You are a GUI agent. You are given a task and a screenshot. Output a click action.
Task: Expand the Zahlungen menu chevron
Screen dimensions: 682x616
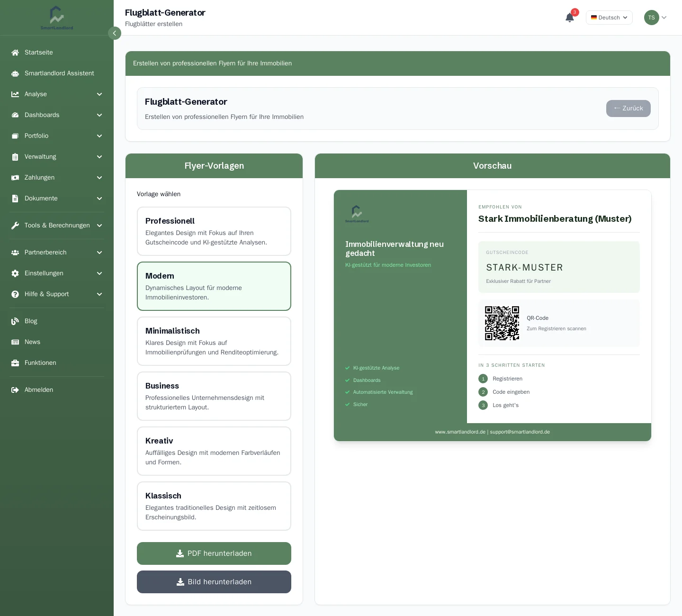pos(99,178)
